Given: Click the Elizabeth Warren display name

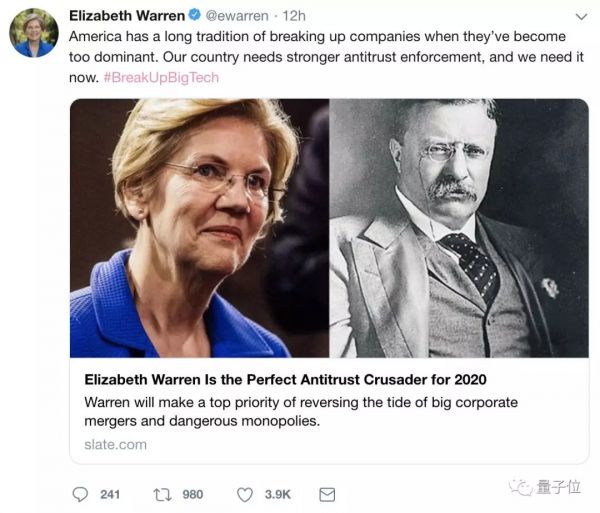Looking at the screenshot, I should click(128, 16).
